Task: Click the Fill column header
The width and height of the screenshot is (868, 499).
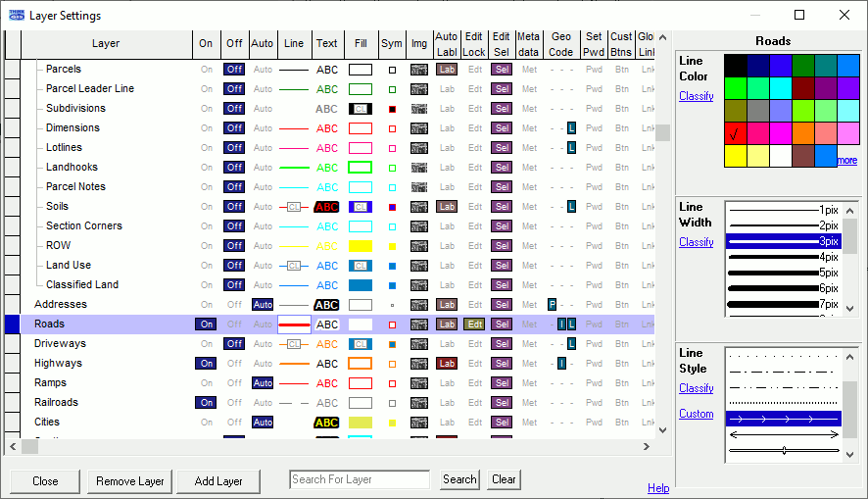Action: [360, 43]
